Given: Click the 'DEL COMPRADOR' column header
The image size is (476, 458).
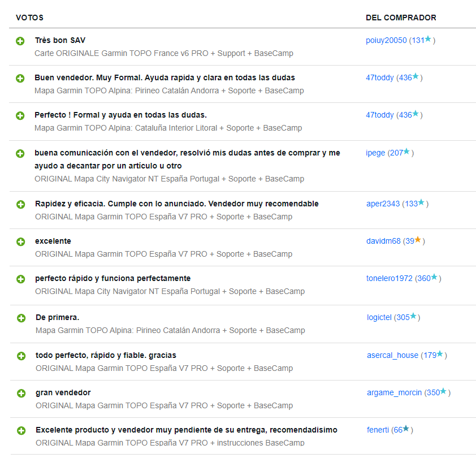Looking at the screenshot, I should click(401, 18).
